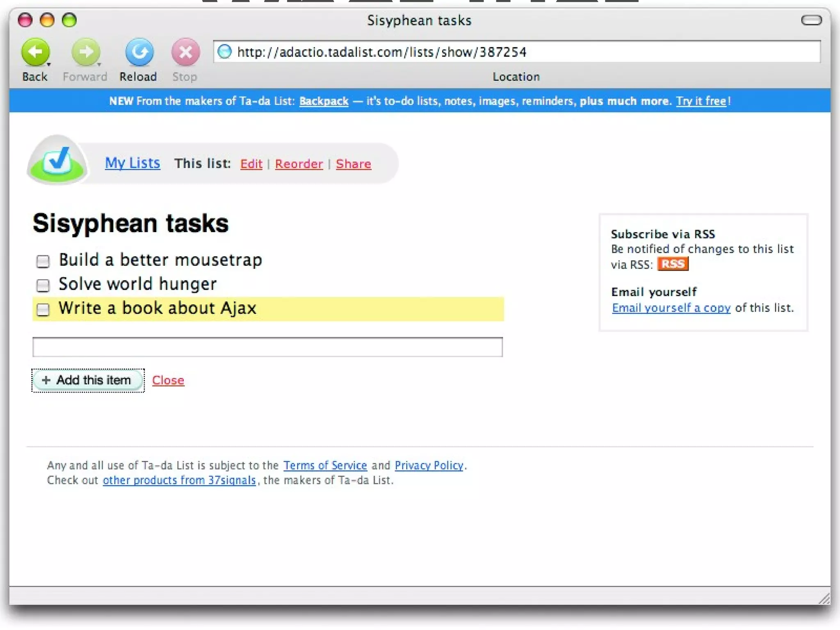Open the Back button history dropdown arrow
840x630 pixels.
click(x=49, y=64)
